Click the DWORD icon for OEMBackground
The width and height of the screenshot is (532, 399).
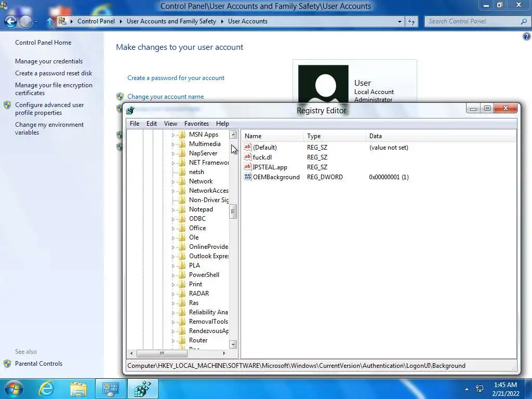pos(248,177)
